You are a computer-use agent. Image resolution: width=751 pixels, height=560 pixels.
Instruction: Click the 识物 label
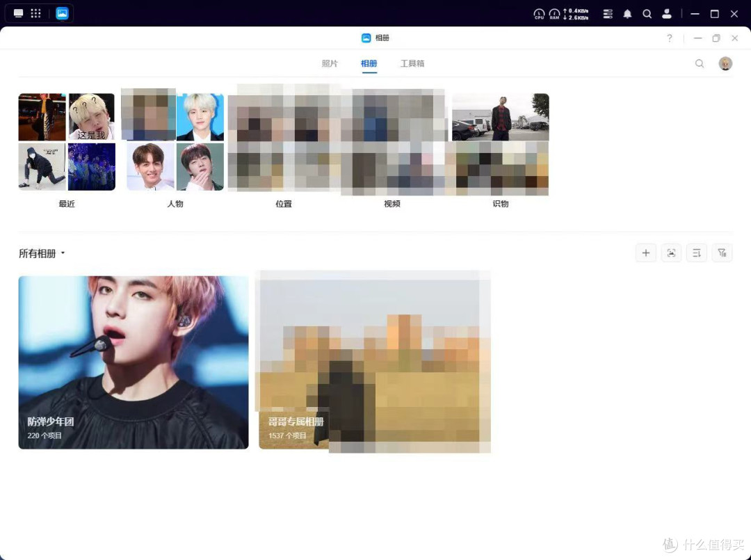pos(501,204)
